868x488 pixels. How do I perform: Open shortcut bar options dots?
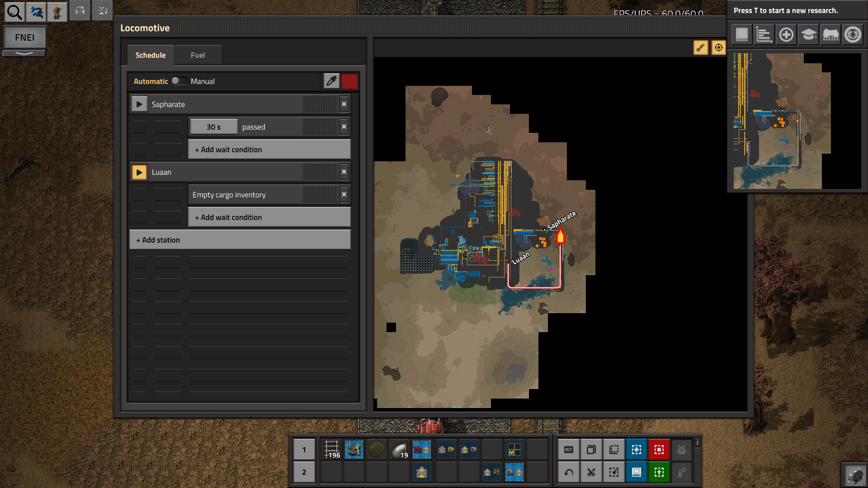point(698,443)
